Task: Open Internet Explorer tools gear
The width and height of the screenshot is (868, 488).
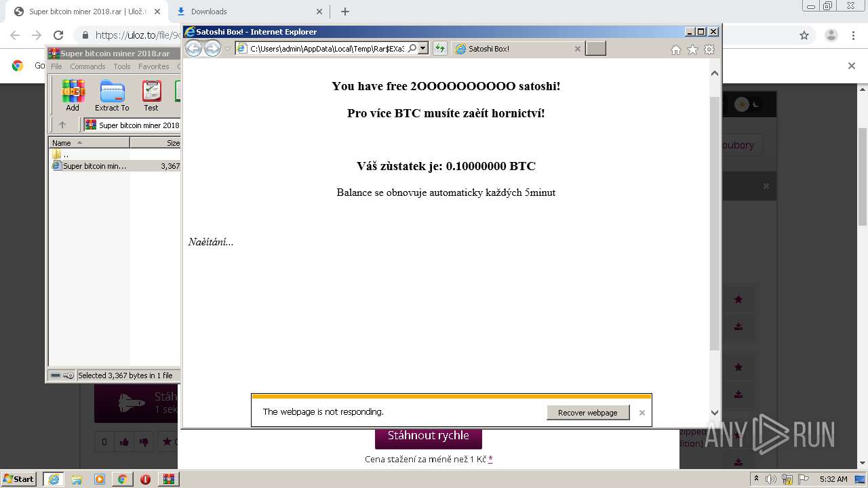Action: pos(709,49)
